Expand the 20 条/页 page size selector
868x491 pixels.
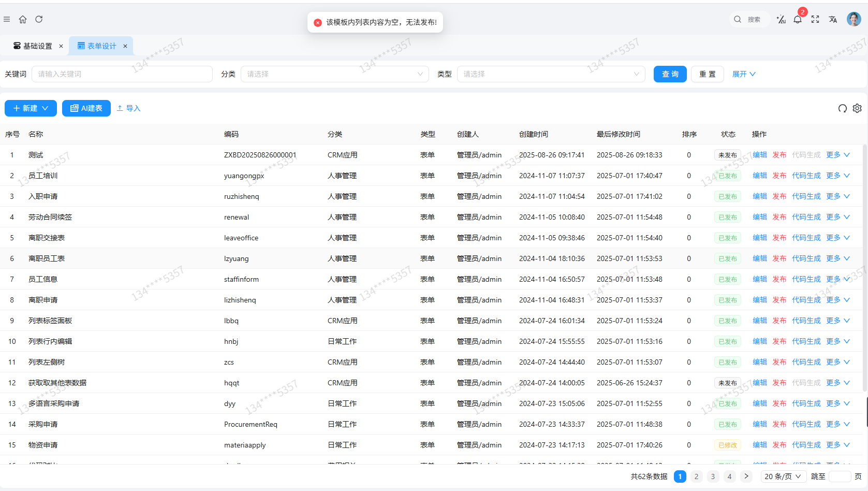783,476
